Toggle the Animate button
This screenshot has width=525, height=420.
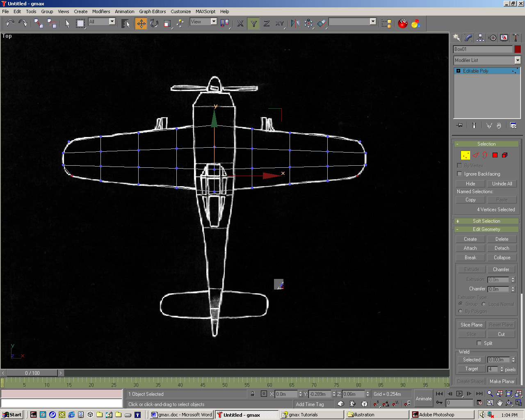[x=423, y=399]
